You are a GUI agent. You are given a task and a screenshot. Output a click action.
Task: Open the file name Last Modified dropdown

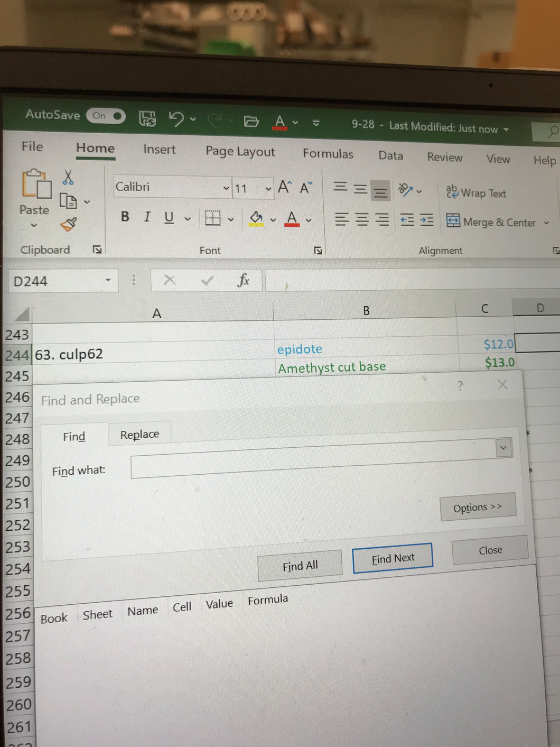(x=506, y=130)
